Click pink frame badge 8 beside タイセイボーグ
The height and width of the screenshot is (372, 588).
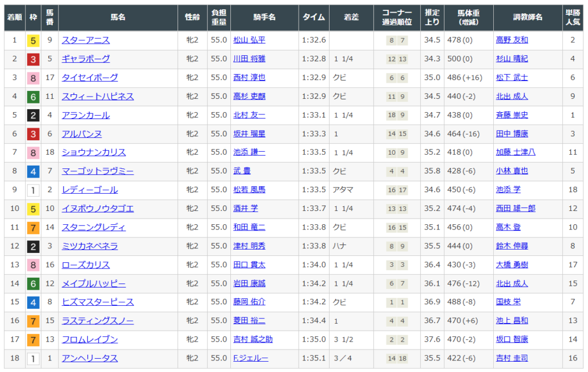[x=33, y=78]
